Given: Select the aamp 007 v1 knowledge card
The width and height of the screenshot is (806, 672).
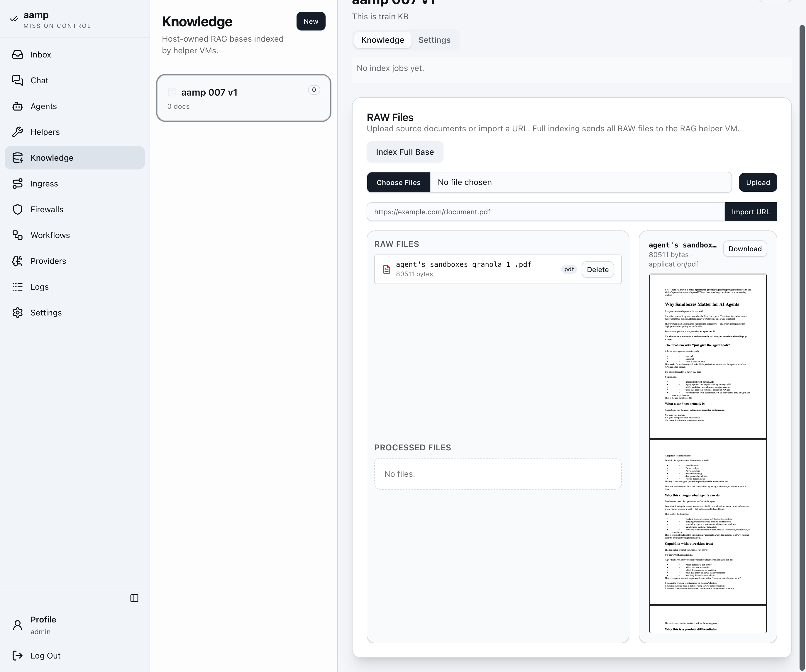Looking at the screenshot, I should coord(244,98).
